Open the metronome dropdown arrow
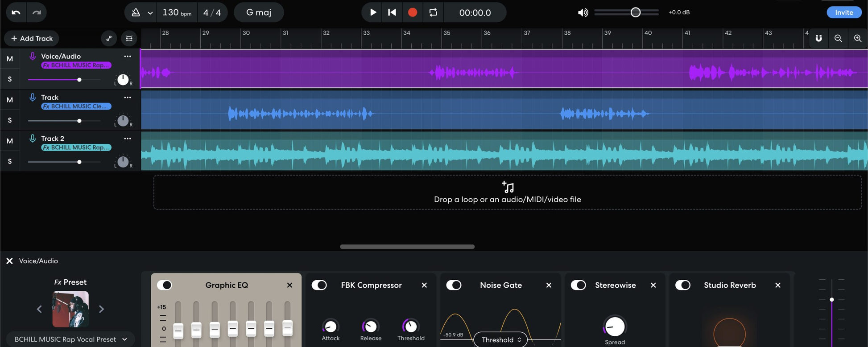This screenshot has width=868, height=347. 150,13
